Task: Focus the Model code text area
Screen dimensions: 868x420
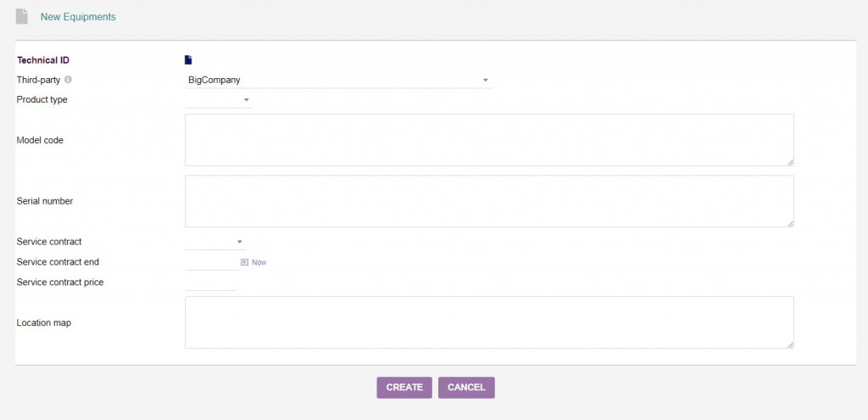Action: [489, 140]
